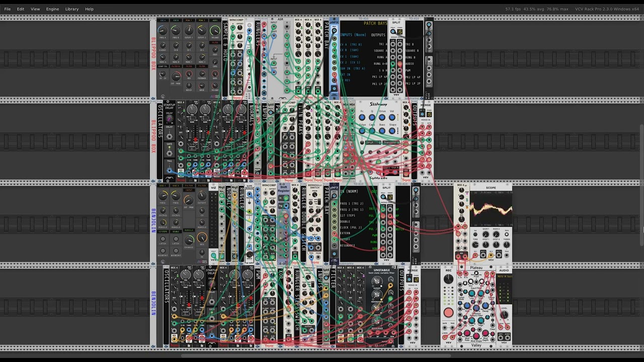The width and height of the screenshot is (644, 362).
Task: Click the REC module TRIG jack
Action: 452,328
